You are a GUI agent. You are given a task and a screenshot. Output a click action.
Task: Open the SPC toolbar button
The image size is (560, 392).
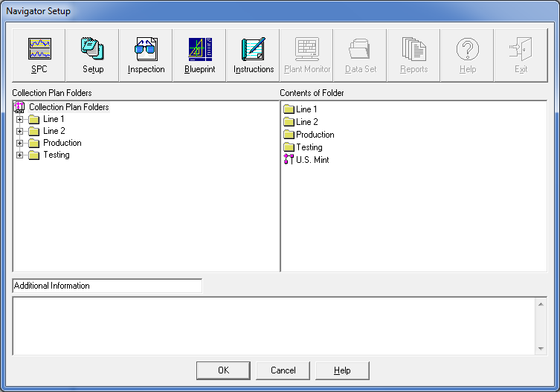39,55
